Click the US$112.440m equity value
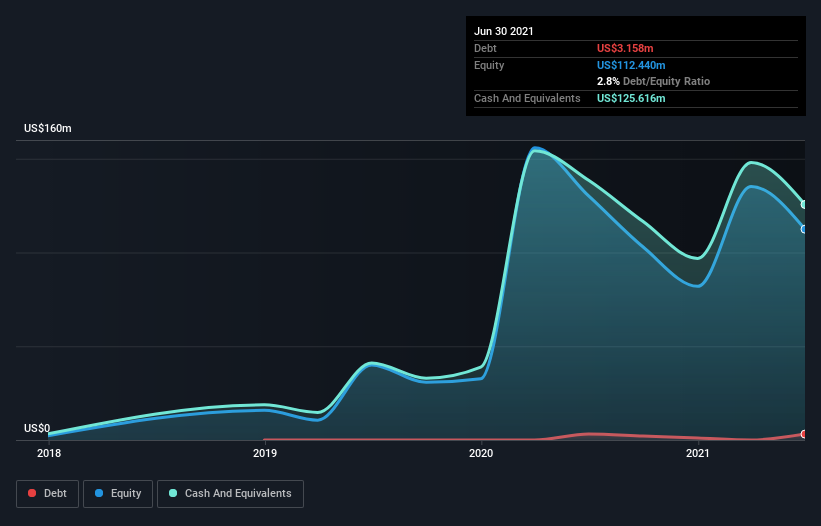This screenshot has width=821, height=526. 631,65
